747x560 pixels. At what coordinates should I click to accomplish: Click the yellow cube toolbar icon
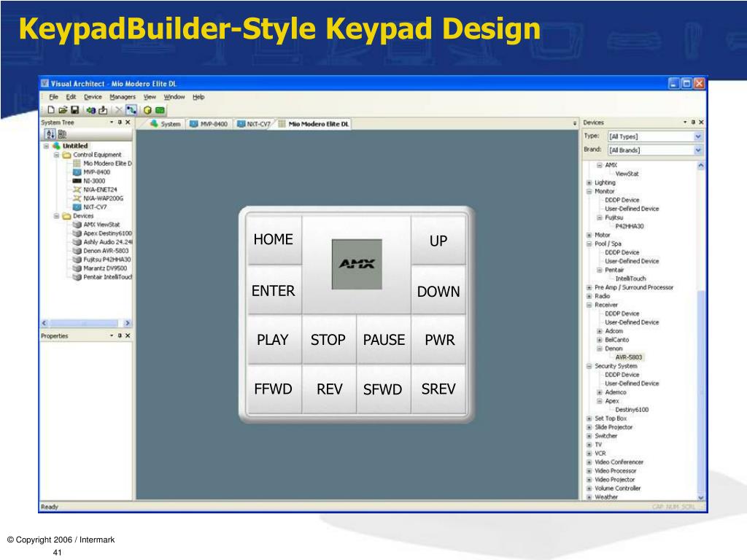pos(147,110)
